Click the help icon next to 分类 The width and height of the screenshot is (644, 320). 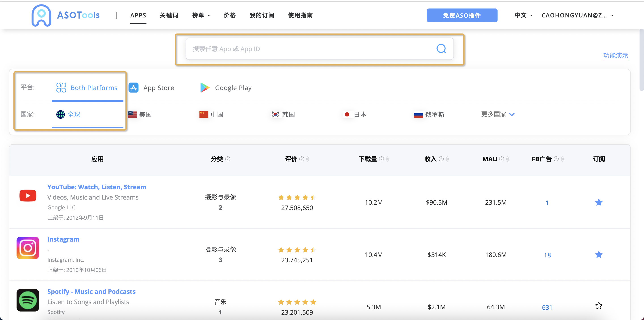[x=227, y=159]
